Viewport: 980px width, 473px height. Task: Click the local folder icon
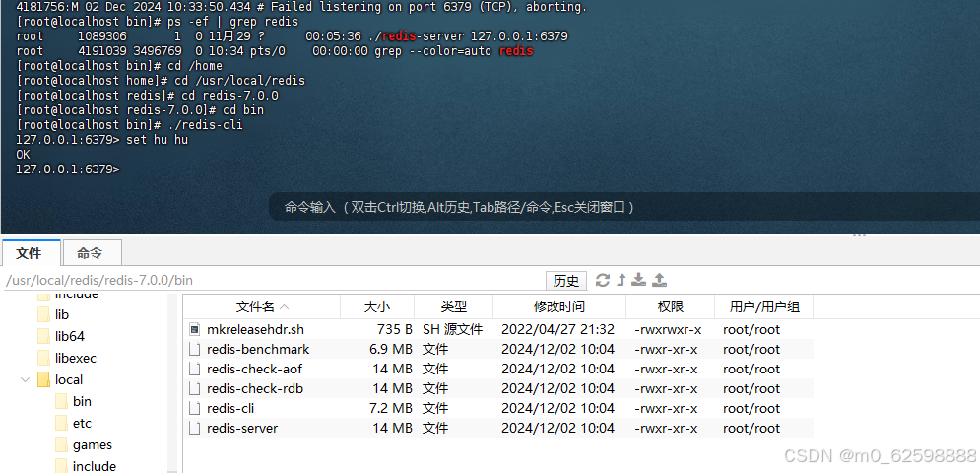pos(43,379)
